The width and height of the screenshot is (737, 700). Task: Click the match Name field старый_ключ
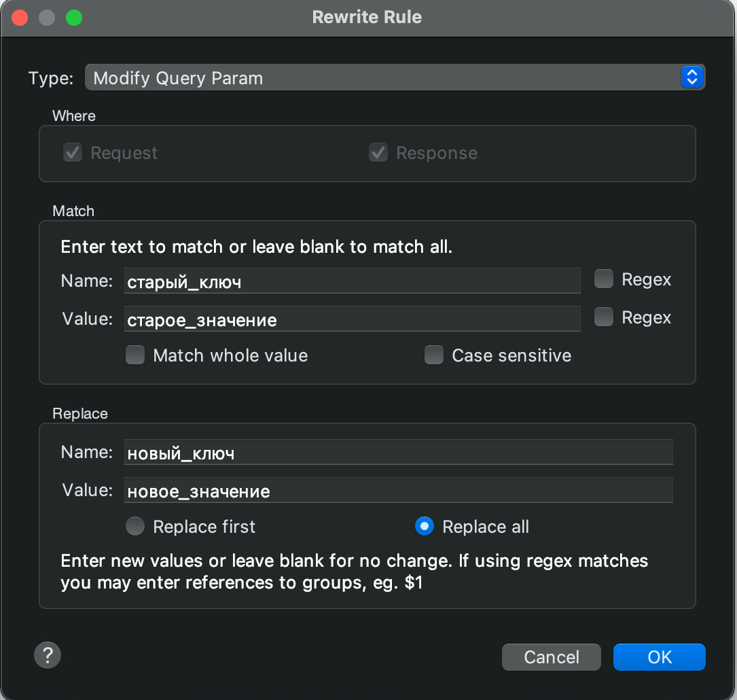click(x=352, y=281)
